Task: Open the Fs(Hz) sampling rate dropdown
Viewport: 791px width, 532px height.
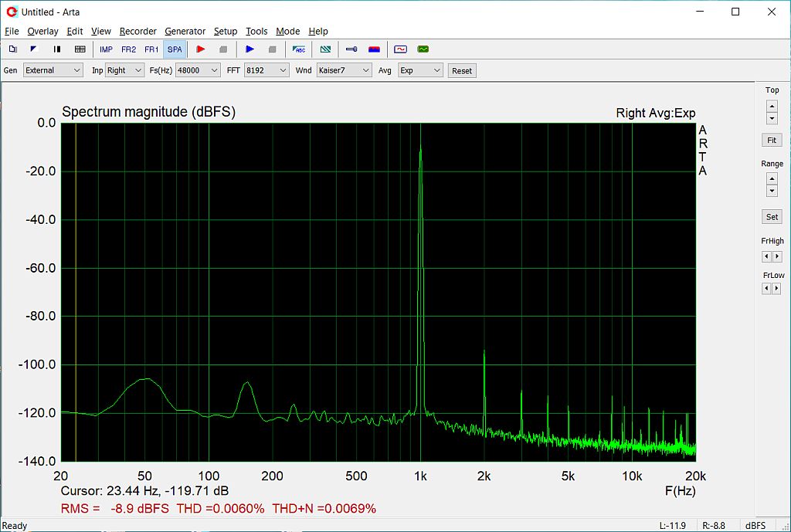Action: (198, 70)
